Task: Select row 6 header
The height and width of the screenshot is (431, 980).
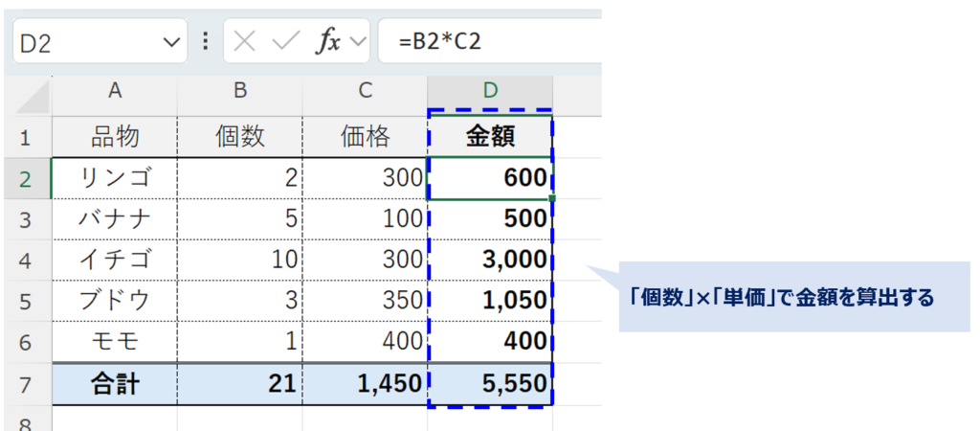Action: 28,342
